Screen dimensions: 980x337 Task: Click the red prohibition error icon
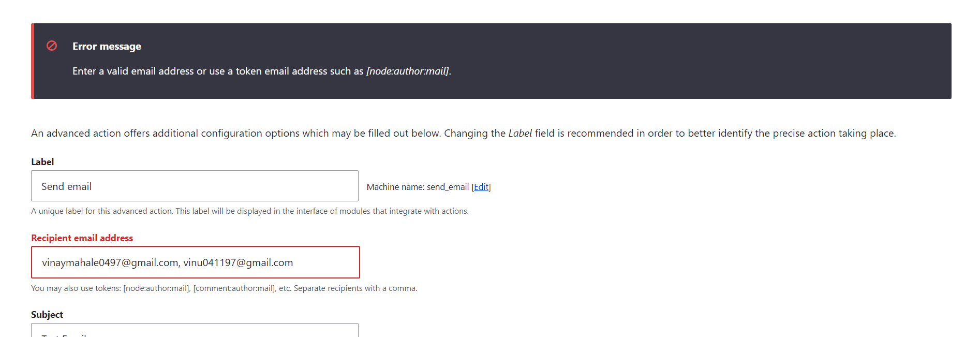coord(52,46)
